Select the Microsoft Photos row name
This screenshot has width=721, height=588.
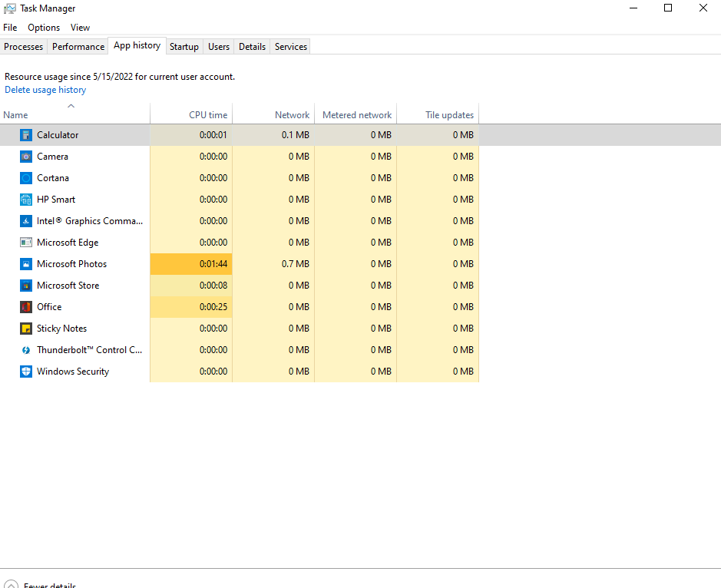point(71,264)
